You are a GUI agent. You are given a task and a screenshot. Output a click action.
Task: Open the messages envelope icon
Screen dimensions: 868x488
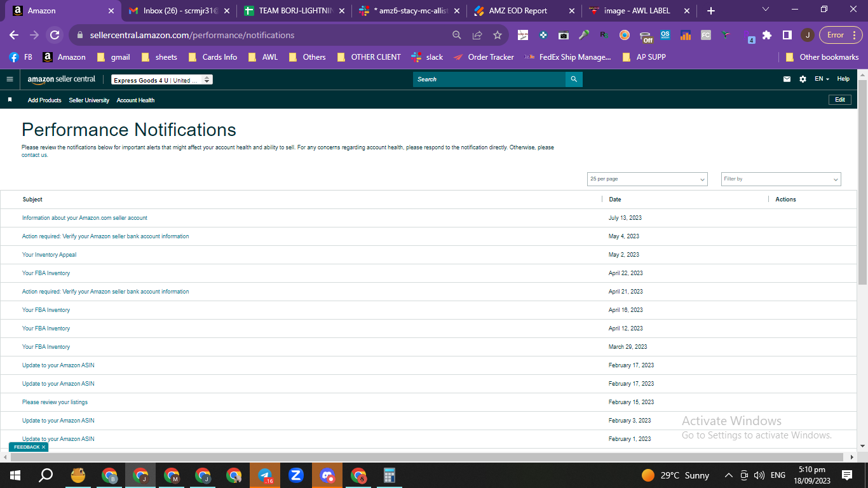pyautogui.click(x=787, y=79)
